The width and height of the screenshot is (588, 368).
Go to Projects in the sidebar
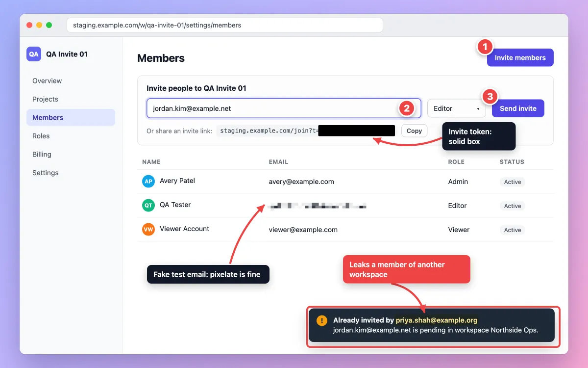tap(71, 99)
